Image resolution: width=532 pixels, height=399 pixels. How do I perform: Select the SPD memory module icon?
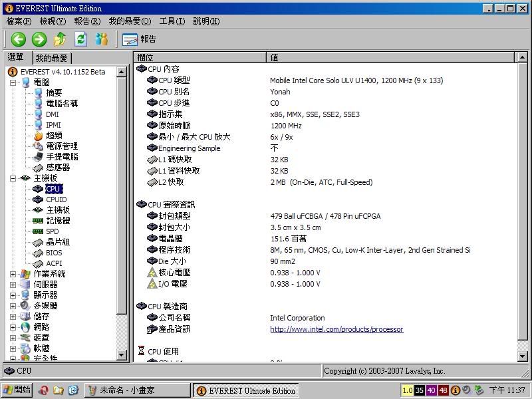38,231
